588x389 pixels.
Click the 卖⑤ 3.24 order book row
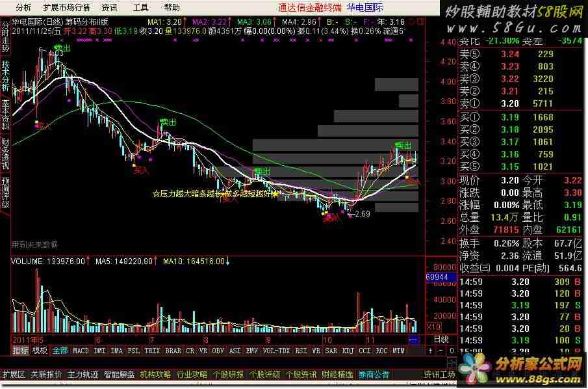pyautogui.click(x=521, y=54)
